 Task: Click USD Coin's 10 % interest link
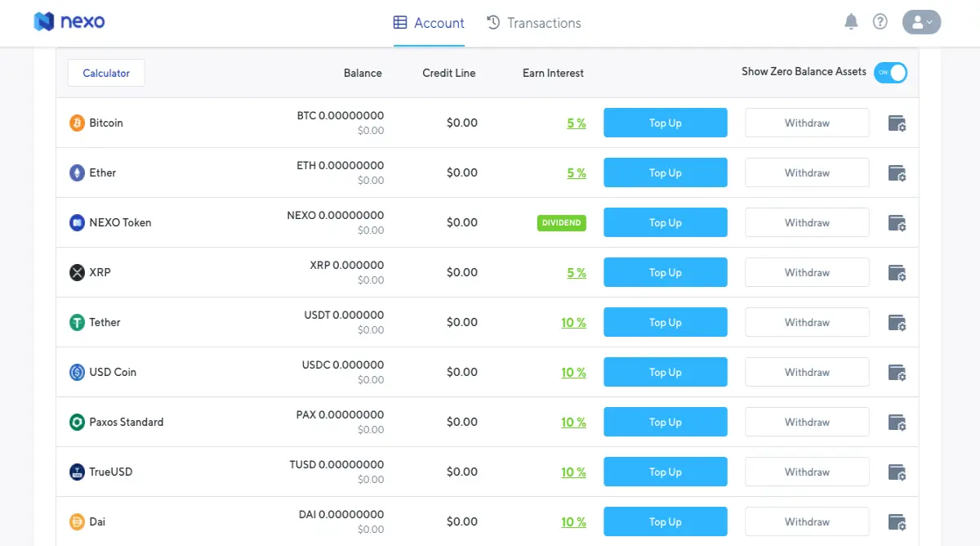tap(573, 373)
